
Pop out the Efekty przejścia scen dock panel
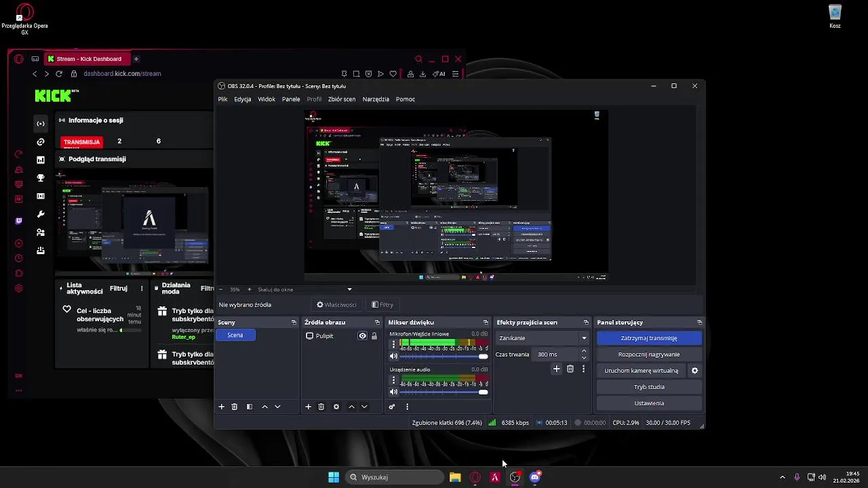(x=586, y=323)
